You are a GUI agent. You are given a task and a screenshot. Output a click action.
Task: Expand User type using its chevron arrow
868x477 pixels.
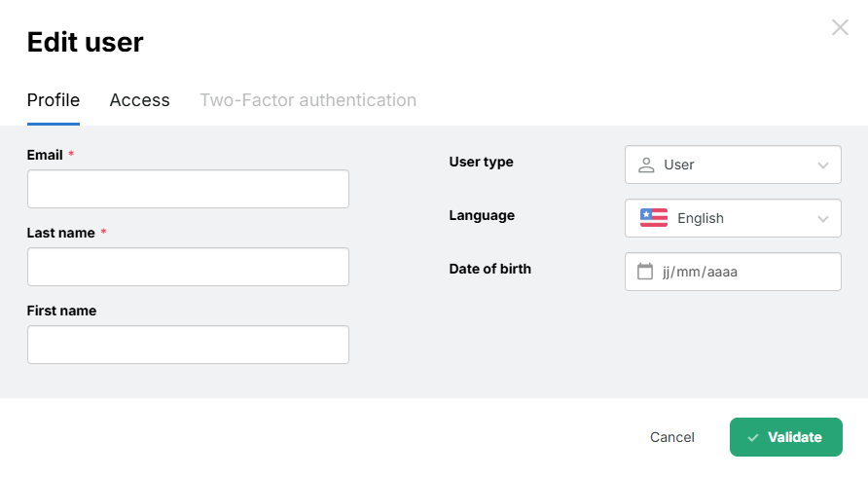click(x=823, y=165)
